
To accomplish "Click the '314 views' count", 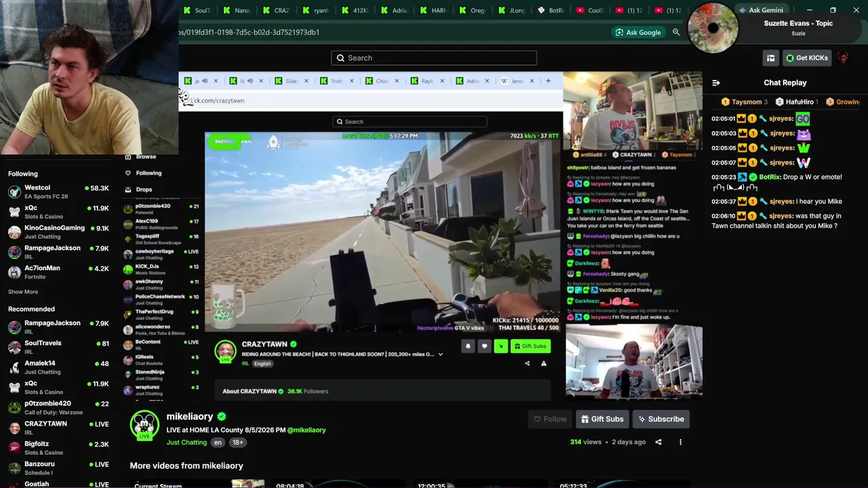I will pyautogui.click(x=586, y=442).
